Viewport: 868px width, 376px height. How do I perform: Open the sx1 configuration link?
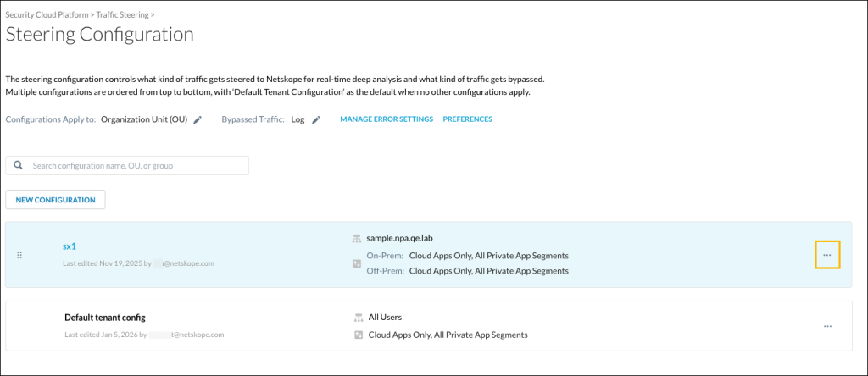coord(70,246)
